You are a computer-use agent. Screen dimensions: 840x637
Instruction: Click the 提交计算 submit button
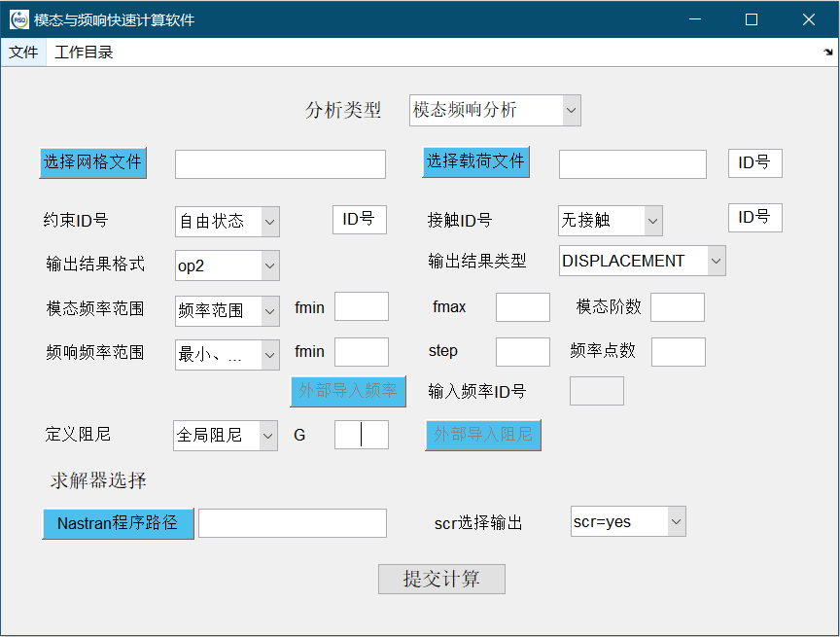click(x=441, y=580)
